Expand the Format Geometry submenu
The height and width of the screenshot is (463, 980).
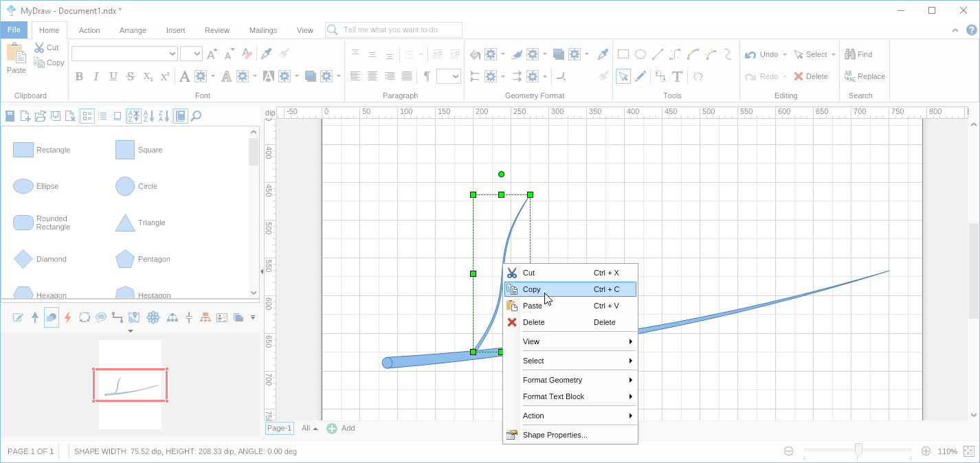point(570,380)
